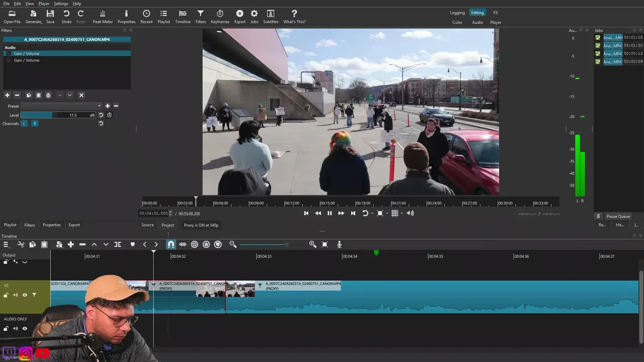Image resolution: width=644 pixels, height=362 pixels.
Task: Open the Preset dropdown
Action: coord(61,106)
